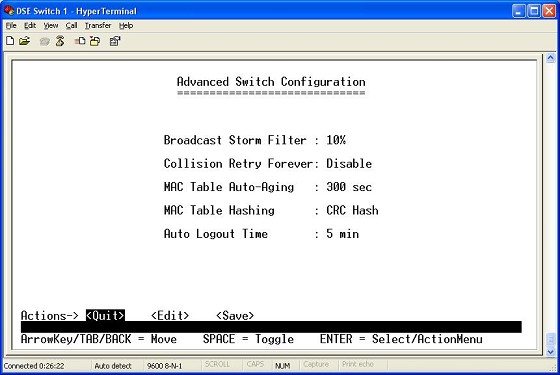Click the Advanced Switch Configuration heading
The image size is (560, 375).
271,82
